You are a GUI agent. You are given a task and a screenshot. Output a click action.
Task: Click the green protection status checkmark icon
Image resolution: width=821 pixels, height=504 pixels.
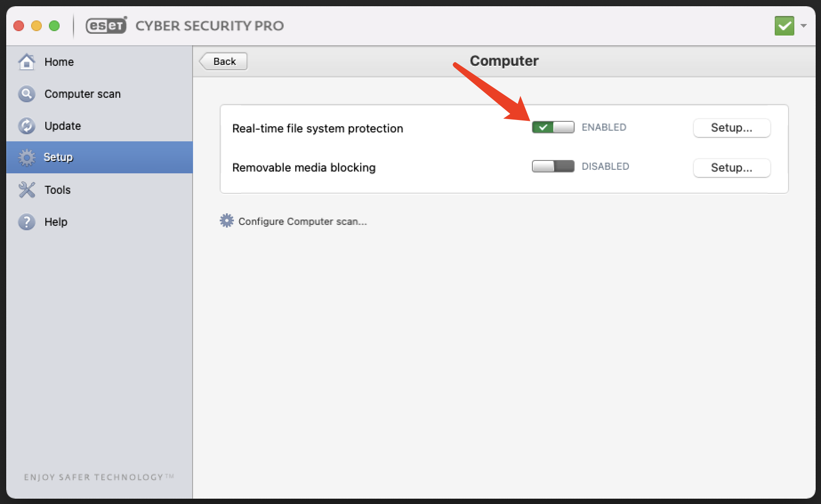coord(784,26)
